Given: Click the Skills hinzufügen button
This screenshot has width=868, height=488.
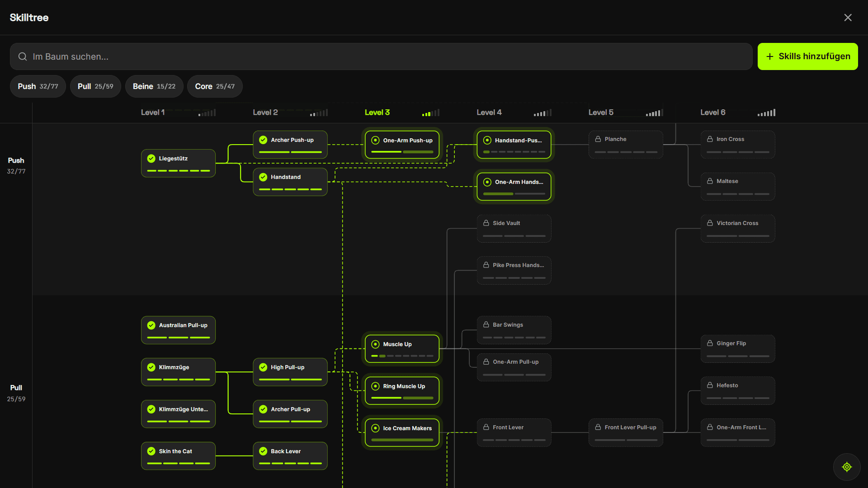Looking at the screenshot, I should tap(807, 56).
